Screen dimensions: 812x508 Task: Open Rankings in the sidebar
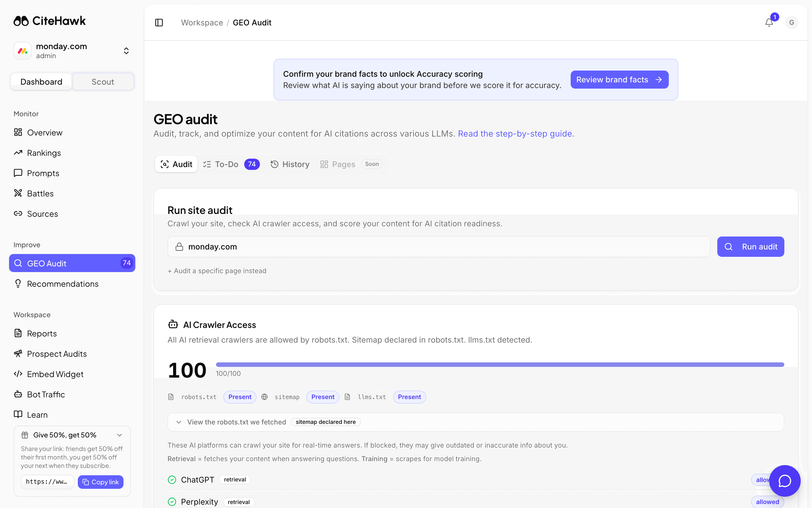tap(72, 153)
